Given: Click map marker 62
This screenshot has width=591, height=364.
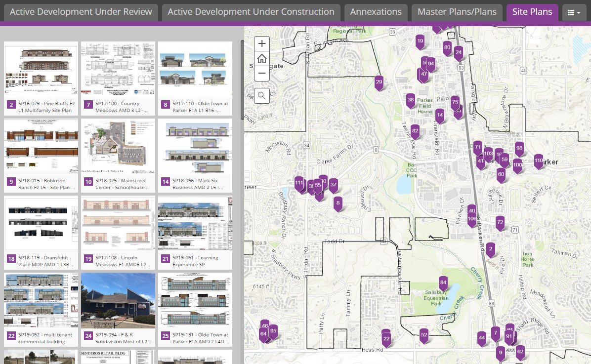Looking at the screenshot, I should tap(520, 353).
